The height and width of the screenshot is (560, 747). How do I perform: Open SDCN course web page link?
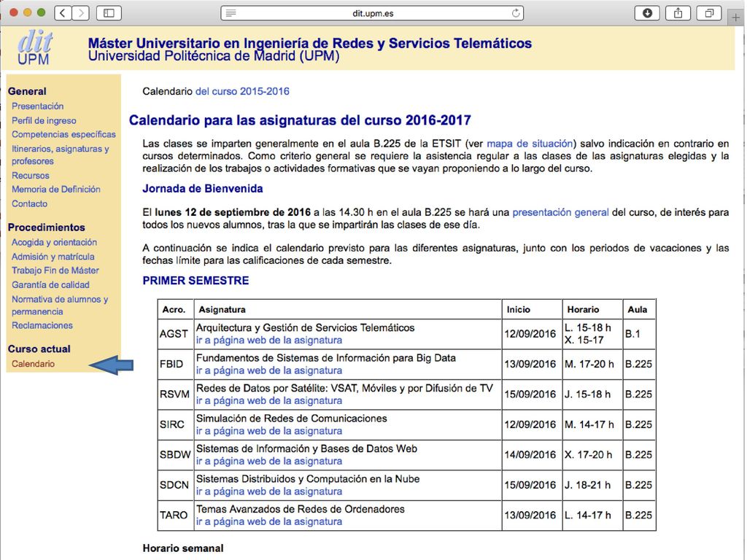269,491
